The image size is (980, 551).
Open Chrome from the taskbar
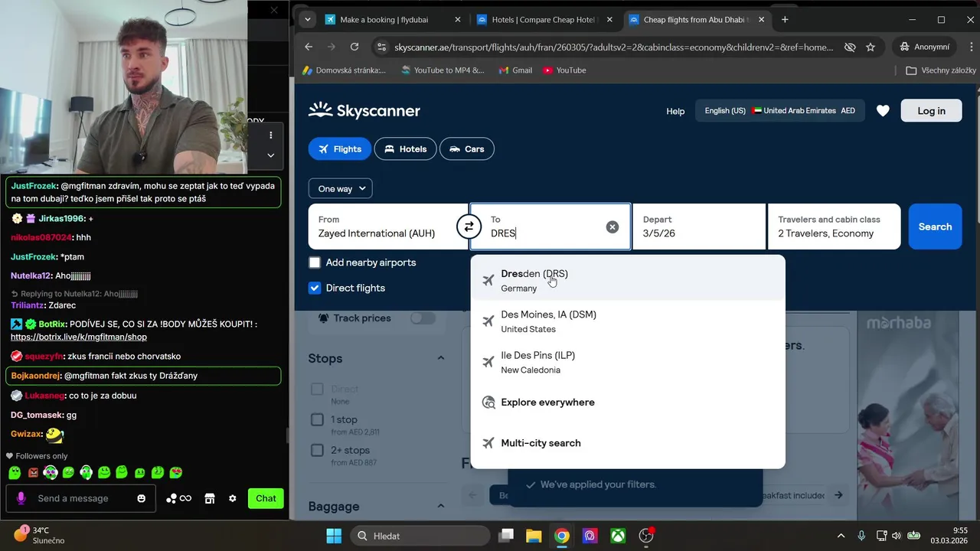point(562,536)
